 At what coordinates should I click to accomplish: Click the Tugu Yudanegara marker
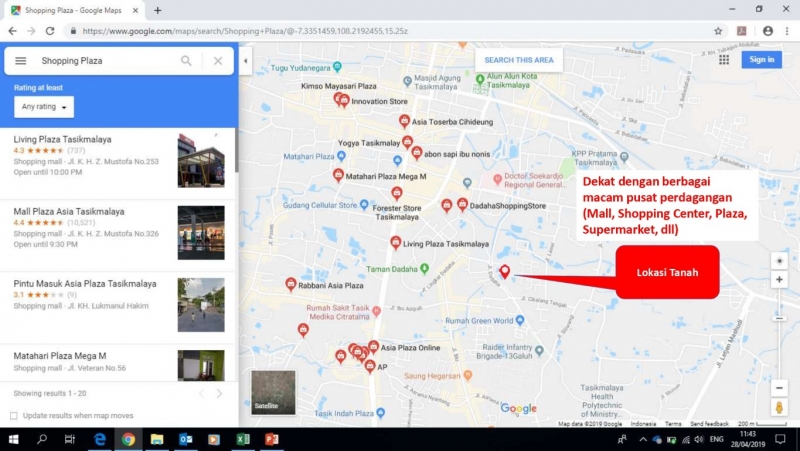tap(337, 66)
